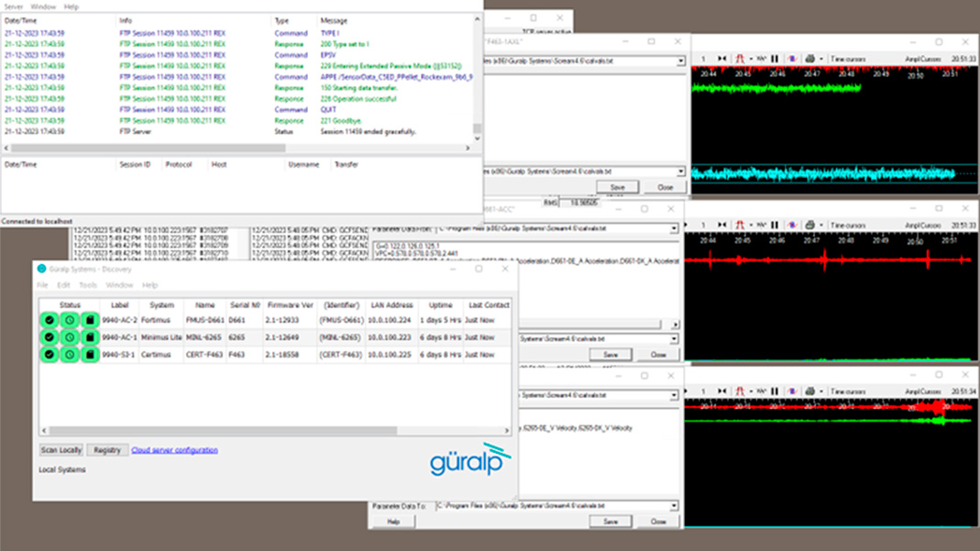Open the Cloud server configuration link
Image resolution: width=980 pixels, height=551 pixels.
pyautogui.click(x=174, y=450)
